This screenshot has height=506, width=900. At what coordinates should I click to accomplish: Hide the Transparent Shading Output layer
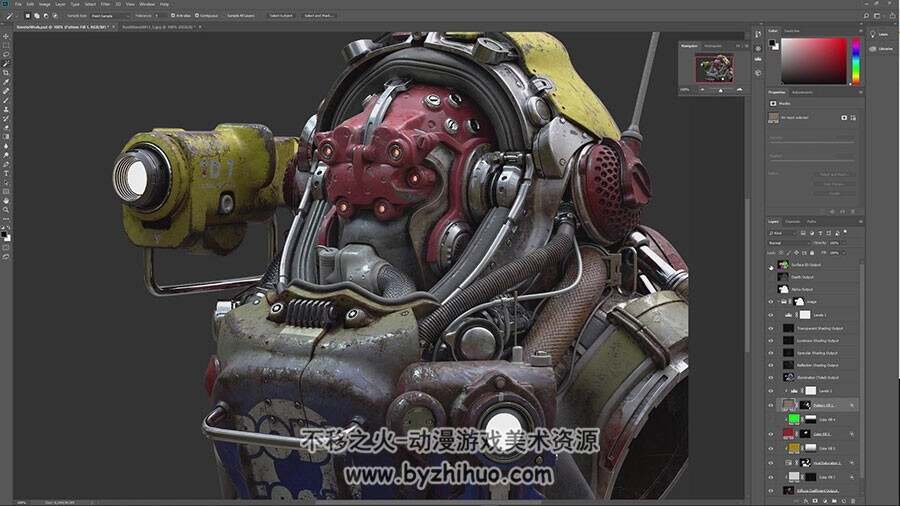click(771, 328)
